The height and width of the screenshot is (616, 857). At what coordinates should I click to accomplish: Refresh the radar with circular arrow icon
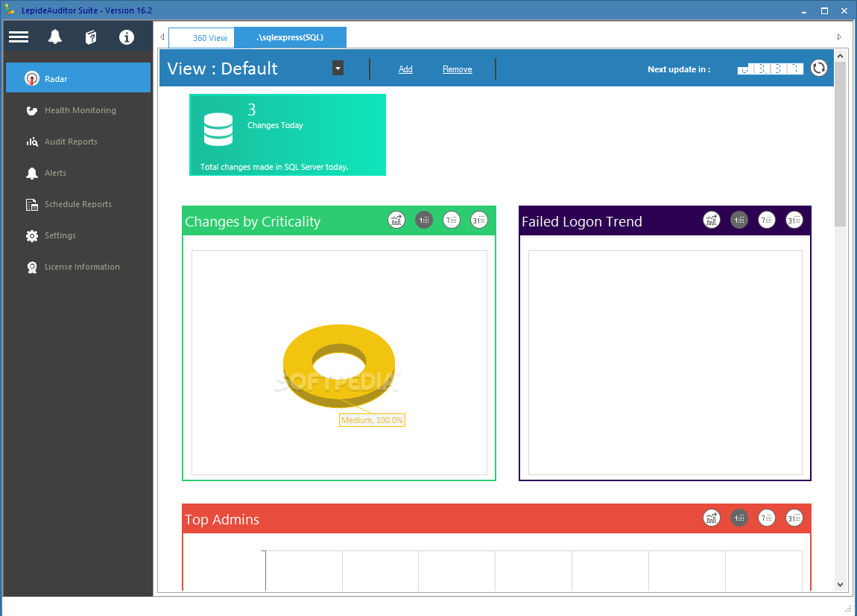coord(819,69)
